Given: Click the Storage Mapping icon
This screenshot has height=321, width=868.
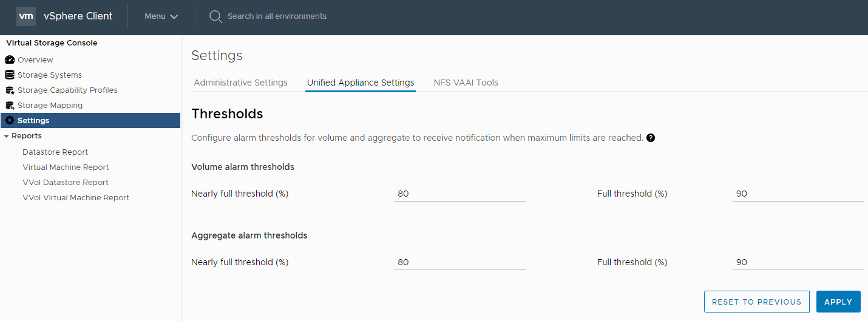Looking at the screenshot, I should (10, 106).
